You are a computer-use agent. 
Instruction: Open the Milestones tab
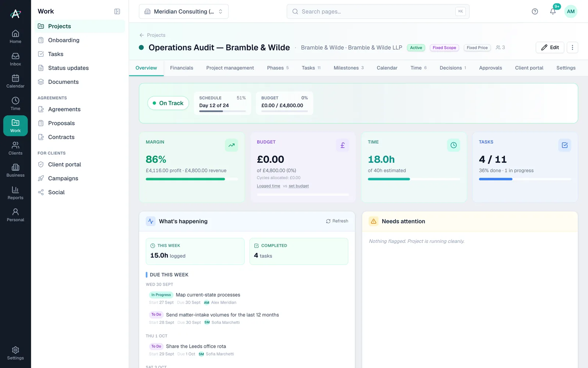pos(348,68)
